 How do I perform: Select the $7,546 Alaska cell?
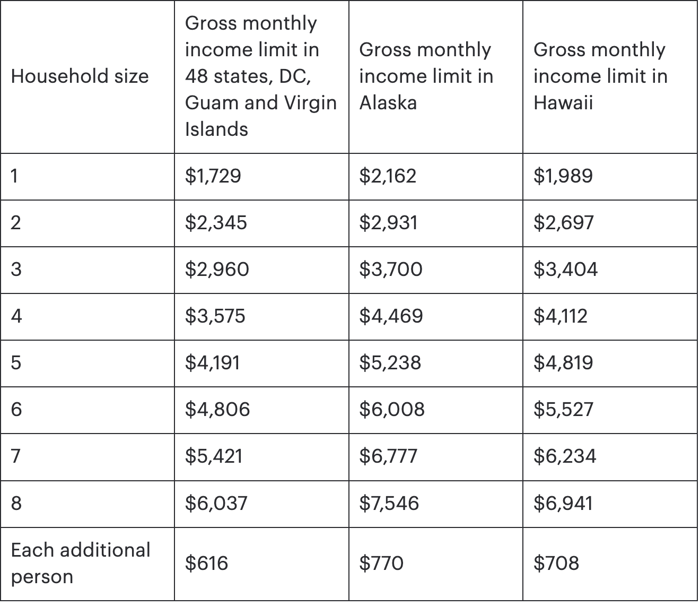point(389,503)
